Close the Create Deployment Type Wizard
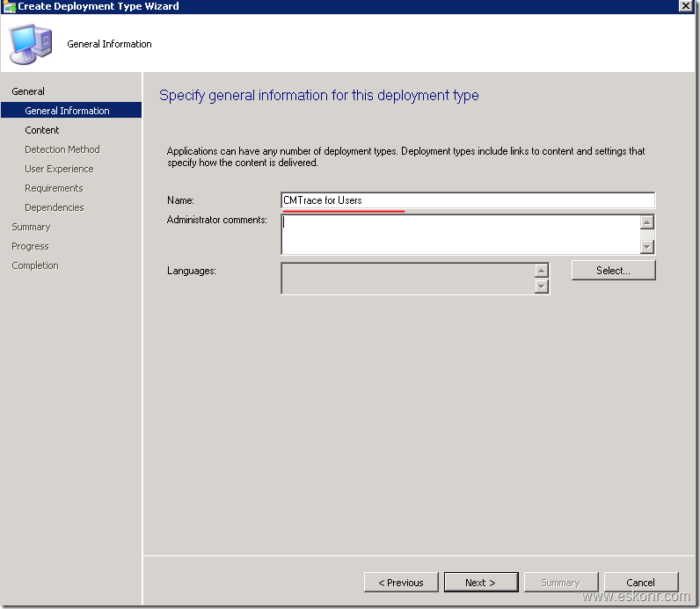 pyautogui.click(x=684, y=6)
